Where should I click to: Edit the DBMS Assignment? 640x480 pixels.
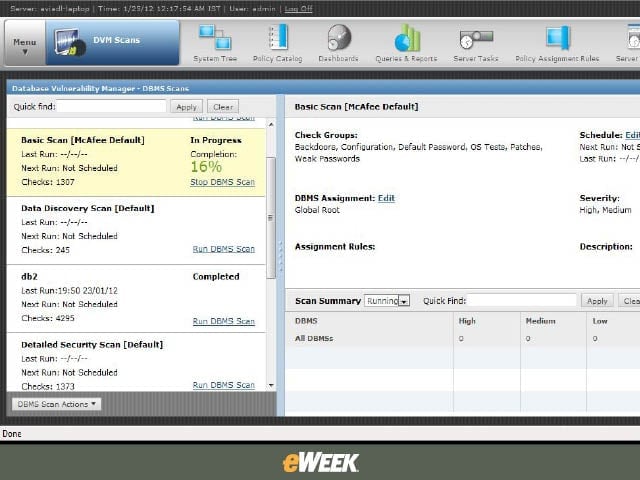pyautogui.click(x=386, y=198)
